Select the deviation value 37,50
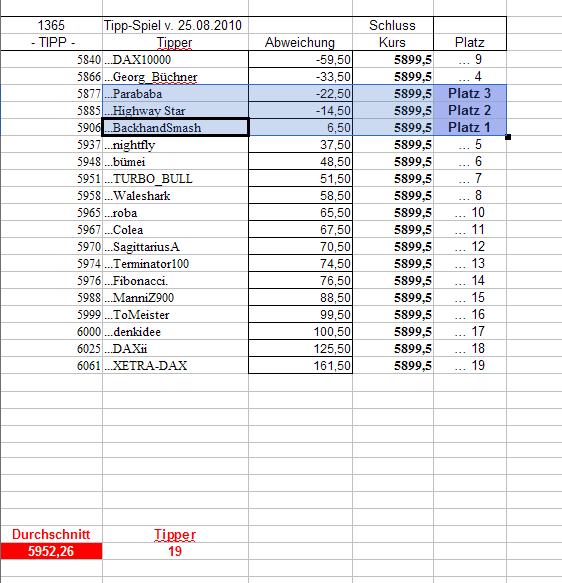562x583 pixels. click(x=300, y=145)
